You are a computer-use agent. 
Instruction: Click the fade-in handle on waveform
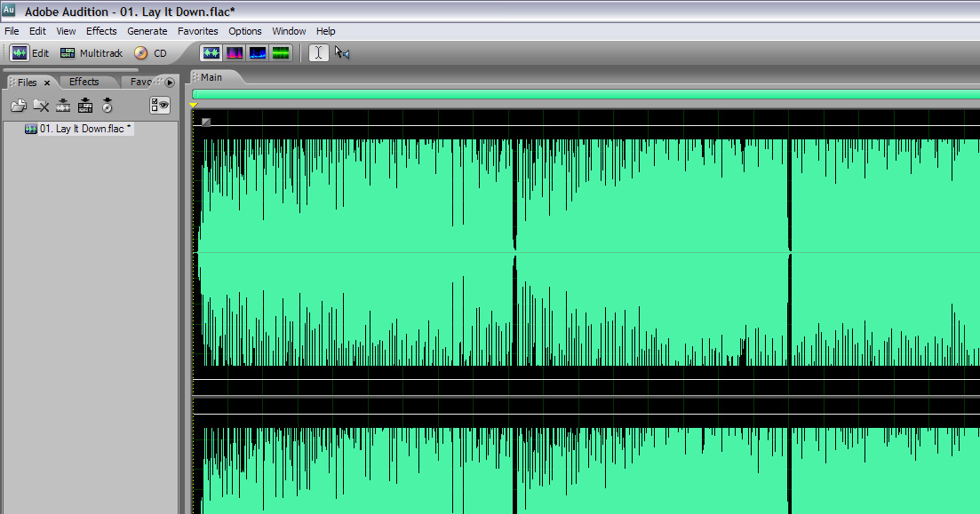205,122
